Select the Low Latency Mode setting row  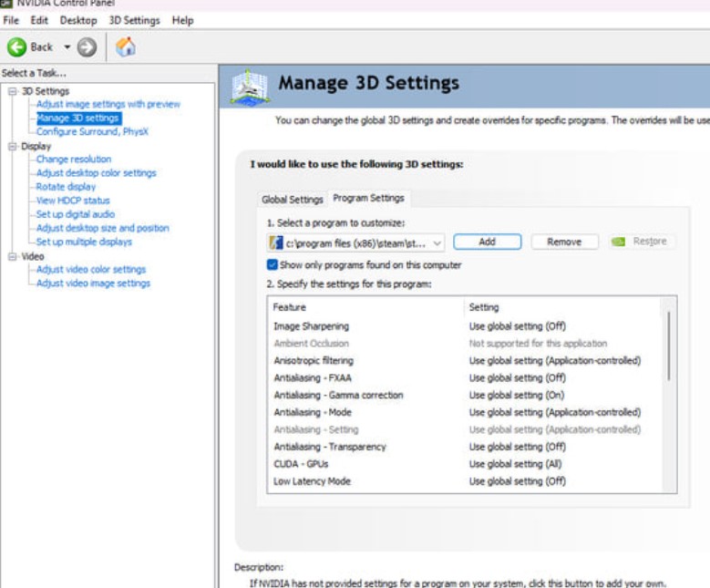click(312, 481)
